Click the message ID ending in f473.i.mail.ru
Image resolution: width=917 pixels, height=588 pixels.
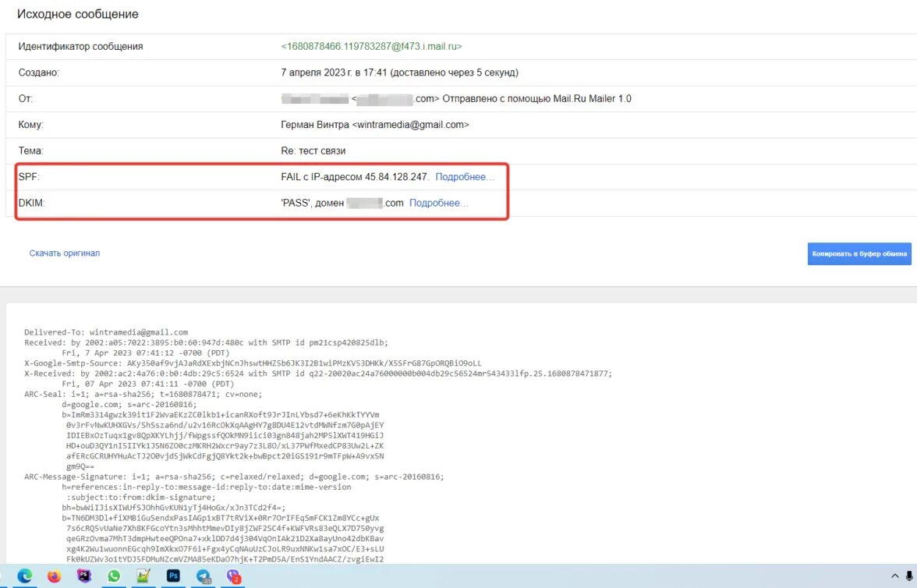tap(371, 46)
